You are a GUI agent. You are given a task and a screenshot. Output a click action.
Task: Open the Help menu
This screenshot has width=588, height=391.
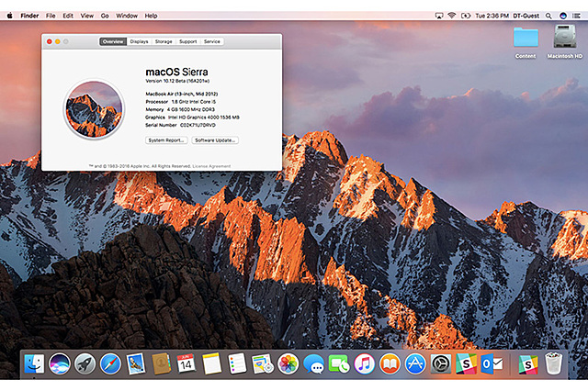point(151,16)
